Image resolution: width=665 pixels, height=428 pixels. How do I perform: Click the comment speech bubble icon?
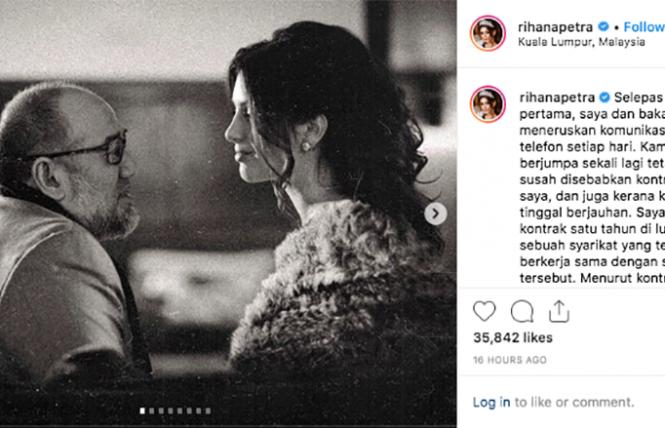pos(522,311)
